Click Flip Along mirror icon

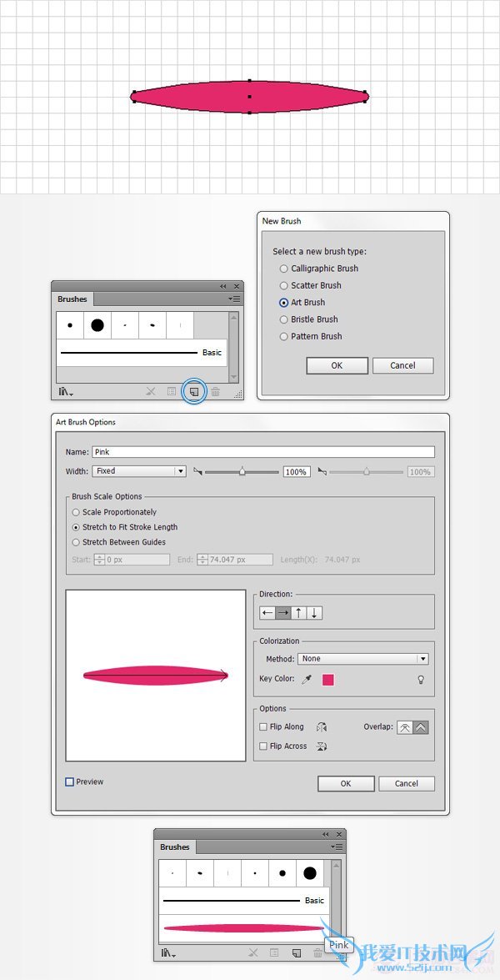click(x=322, y=727)
